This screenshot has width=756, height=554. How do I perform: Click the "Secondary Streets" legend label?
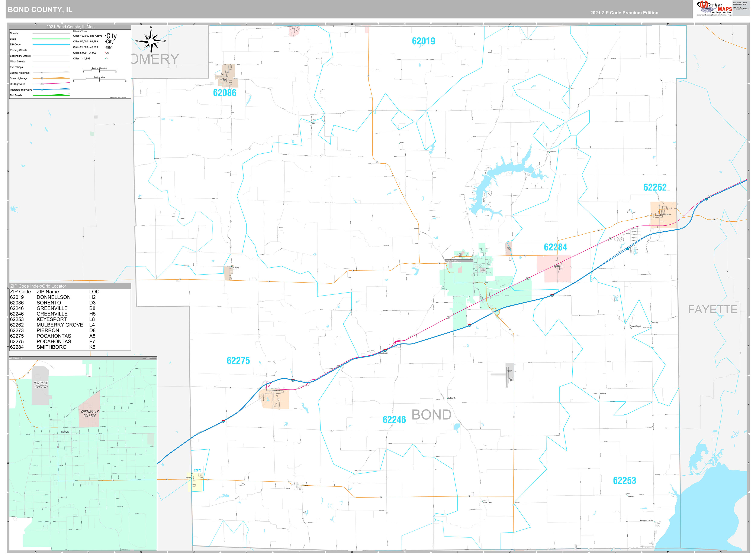[x=20, y=56]
